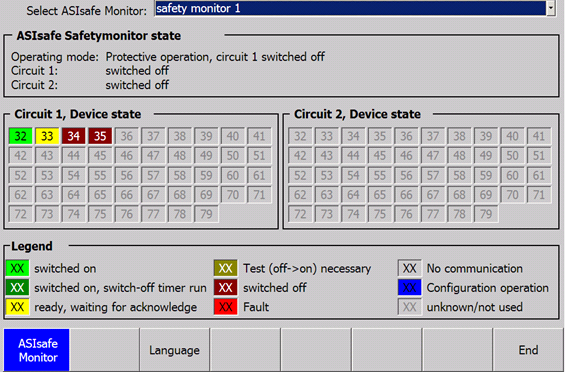Click the 'Select ASIsafe Monitor:' label
Image resolution: width=565 pixels, height=373 pixels.
point(87,11)
